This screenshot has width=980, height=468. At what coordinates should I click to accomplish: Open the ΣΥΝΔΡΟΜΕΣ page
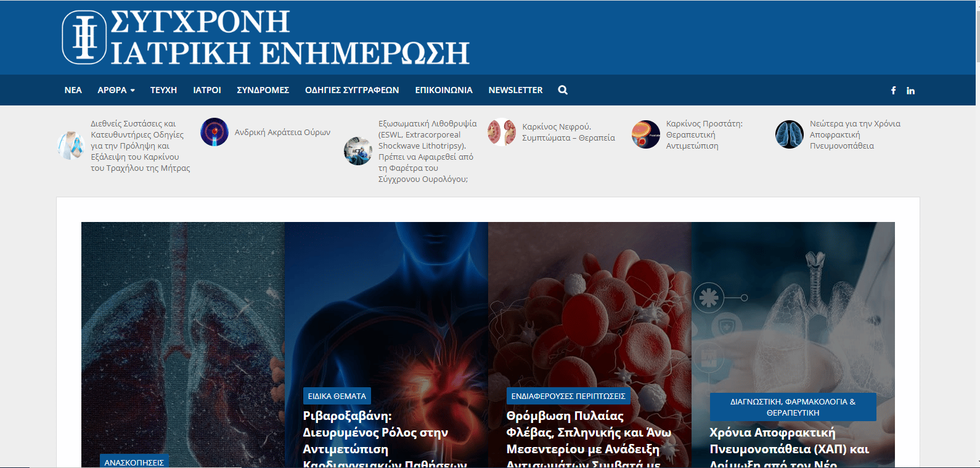point(263,90)
